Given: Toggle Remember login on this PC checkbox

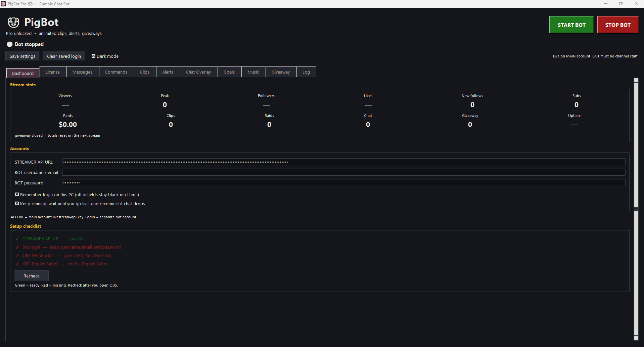Looking at the screenshot, I should pos(17,194).
